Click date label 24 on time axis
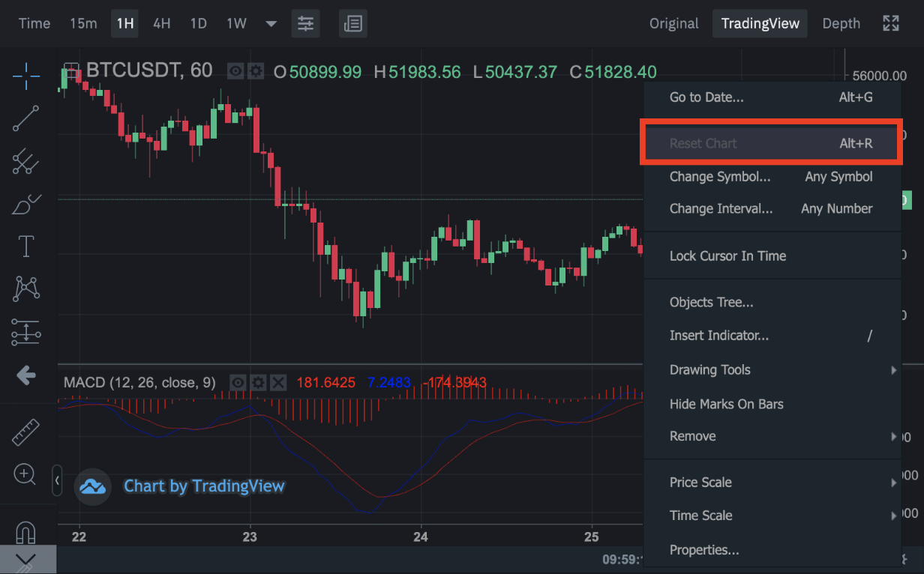The width and height of the screenshot is (924, 574). [420, 537]
